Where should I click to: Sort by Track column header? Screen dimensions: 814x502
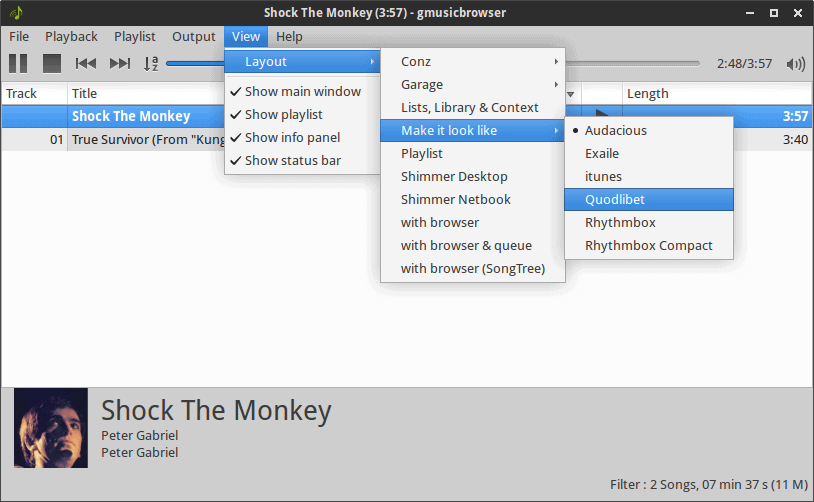pos(34,93)
